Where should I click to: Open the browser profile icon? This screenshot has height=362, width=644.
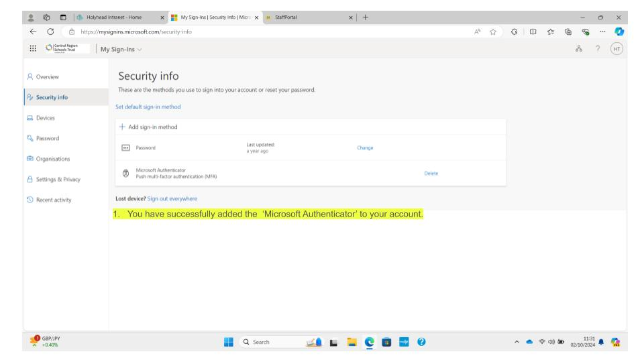coord(31,17)
